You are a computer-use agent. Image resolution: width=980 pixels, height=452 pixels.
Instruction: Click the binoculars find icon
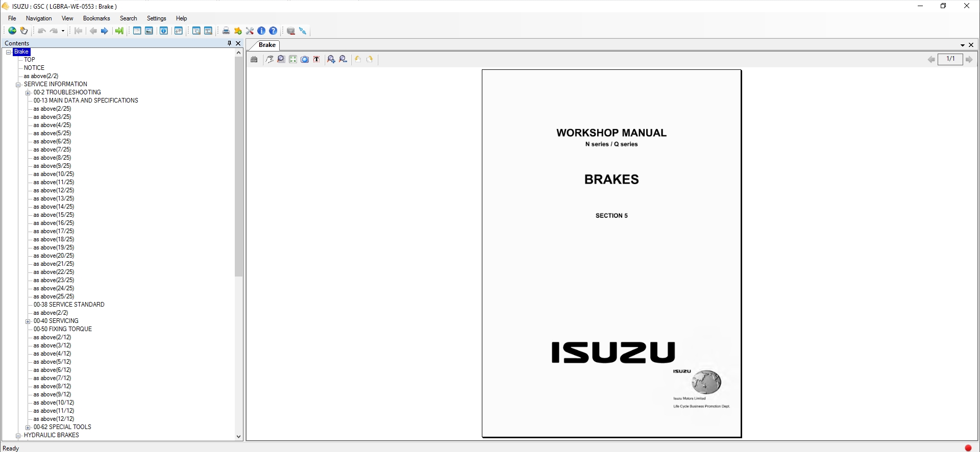tap(254, 60)
